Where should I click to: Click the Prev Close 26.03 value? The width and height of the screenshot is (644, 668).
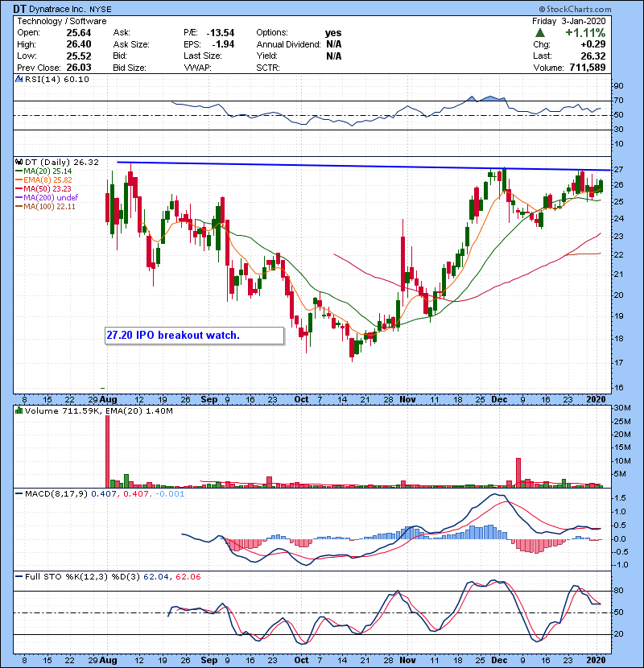click(79, 68)
